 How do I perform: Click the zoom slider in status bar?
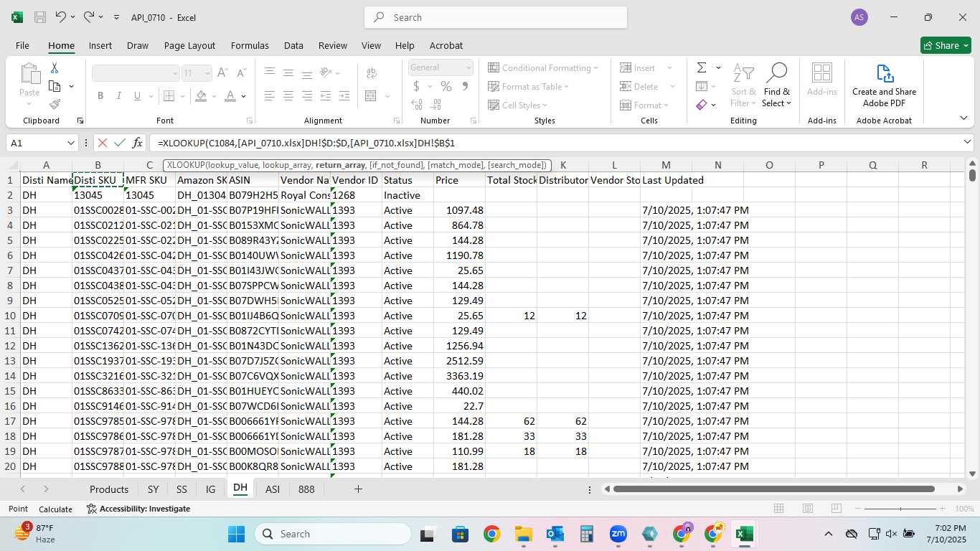click(x=901, y=509)
